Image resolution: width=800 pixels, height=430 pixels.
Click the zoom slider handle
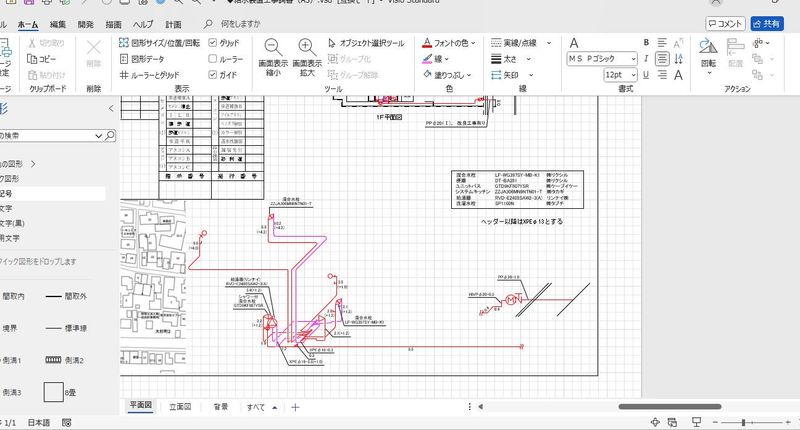pos(743,422)
